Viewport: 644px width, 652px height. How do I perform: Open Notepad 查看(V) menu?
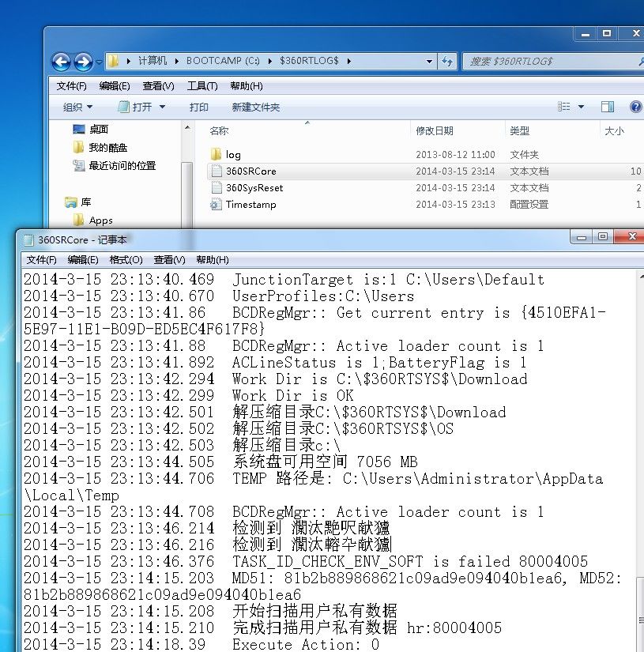(x=170, y=260)
